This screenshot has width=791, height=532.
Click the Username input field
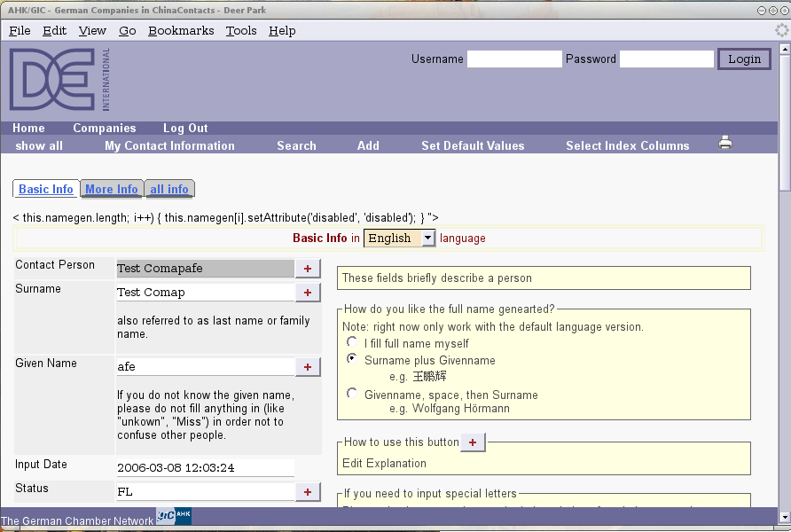point(514,59)
